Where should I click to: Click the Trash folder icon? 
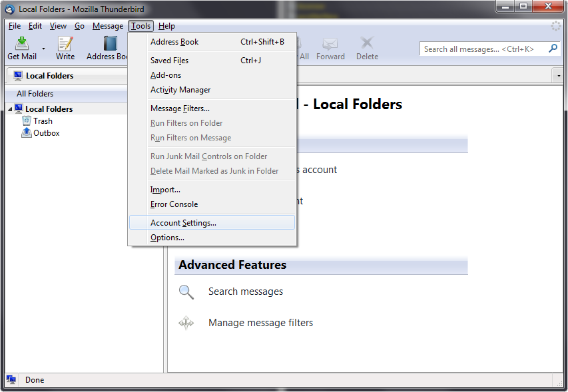27,121
